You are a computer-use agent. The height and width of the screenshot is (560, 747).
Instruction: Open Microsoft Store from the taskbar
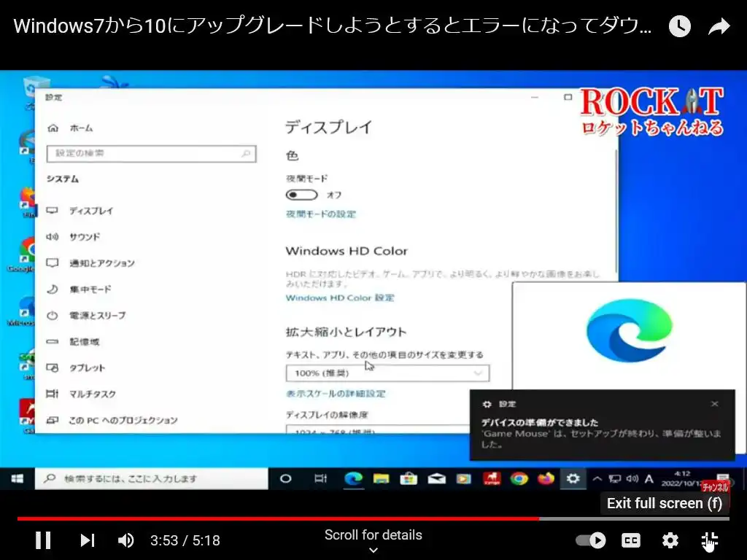[x=409, y=478]
